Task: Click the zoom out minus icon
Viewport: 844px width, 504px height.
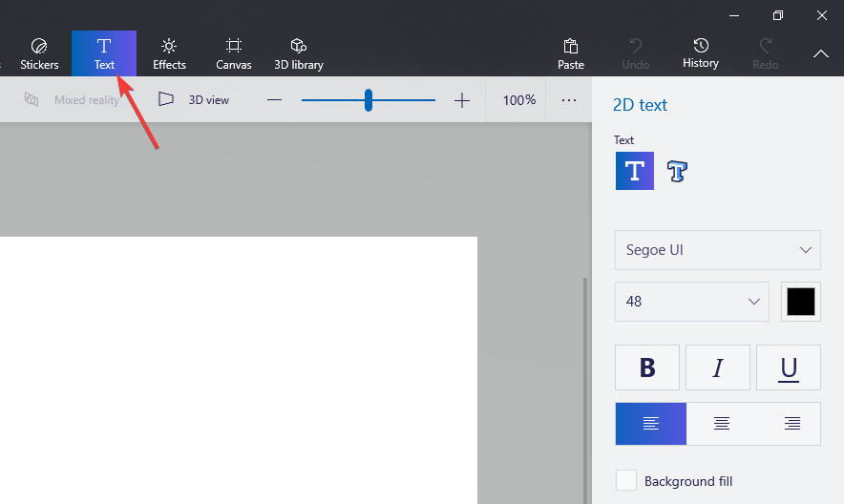Action: pos(275,100)
